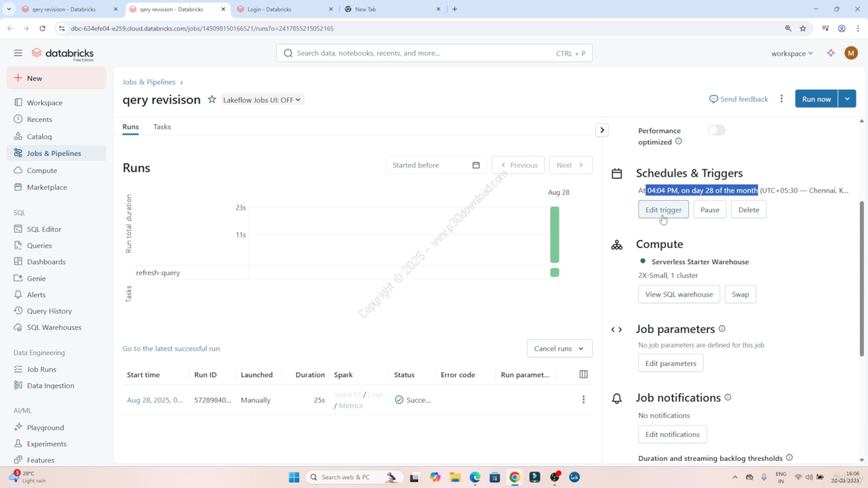Viewport: 868px width, 488px height.
Task: Open File Explorer from the taskbar
Action: click(455, 478)
